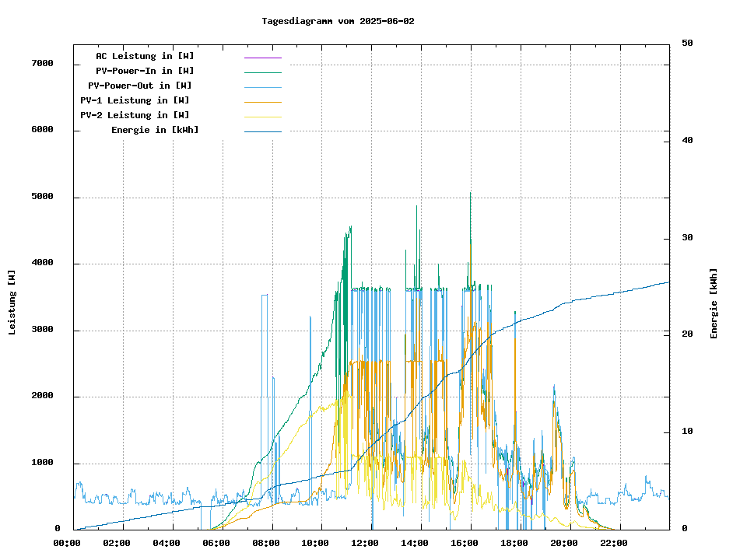Select the PV-Power-In legend label

pyautogui.click(x=145, y=71)
